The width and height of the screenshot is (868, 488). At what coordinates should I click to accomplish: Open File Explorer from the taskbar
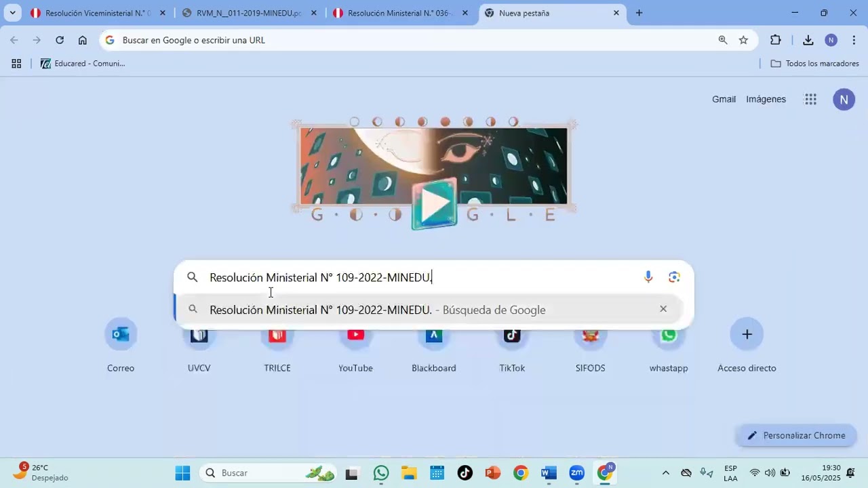409,473
